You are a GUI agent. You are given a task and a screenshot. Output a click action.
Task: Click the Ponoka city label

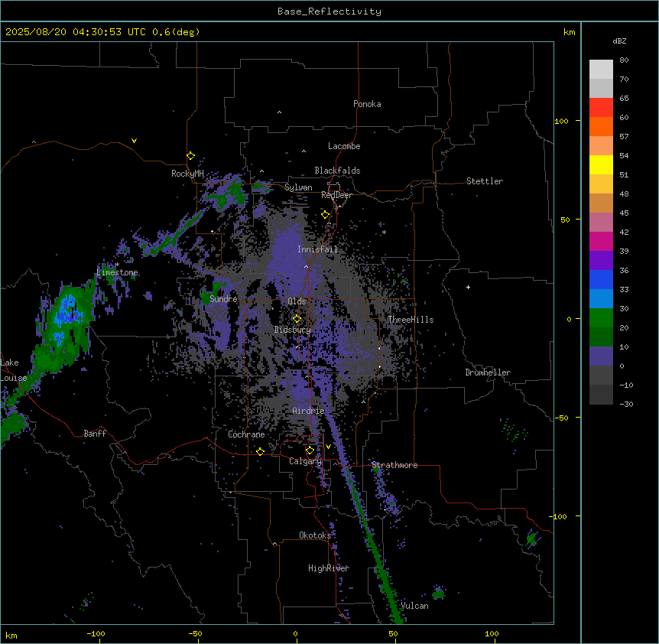pyautogui.click(x=367, y=104)
